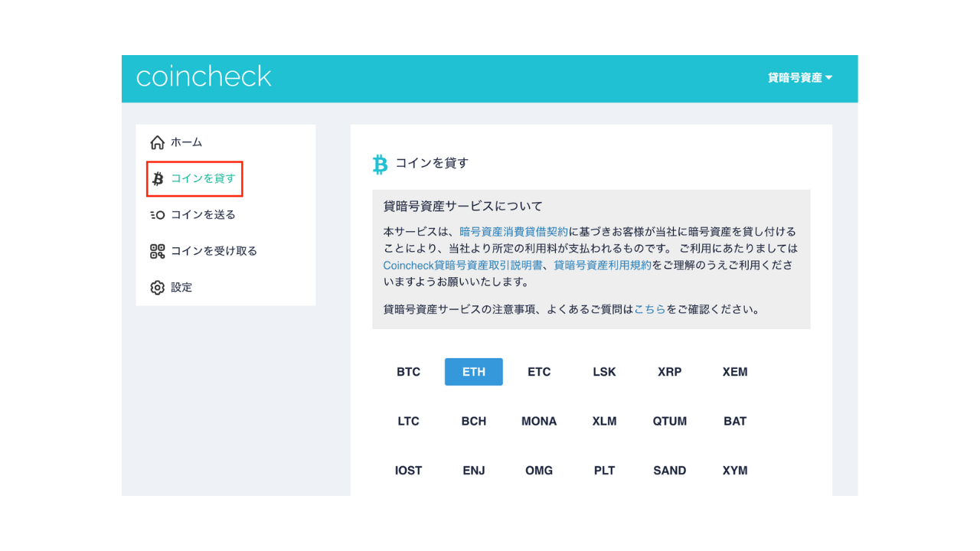Viewport: 980px width, 551px height.
Task: Select the XYM currency button
Action: click(734, 470)
